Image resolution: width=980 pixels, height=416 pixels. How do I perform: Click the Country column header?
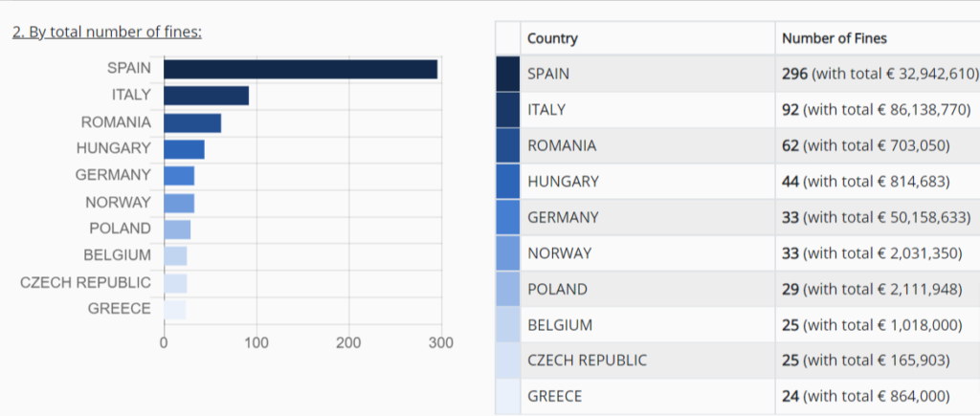point(648,38)
